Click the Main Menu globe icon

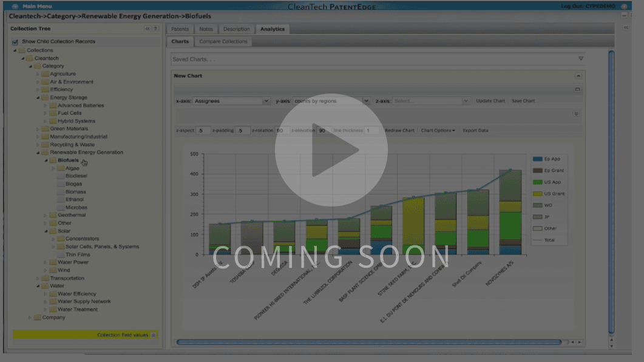[x=15, y=6]
